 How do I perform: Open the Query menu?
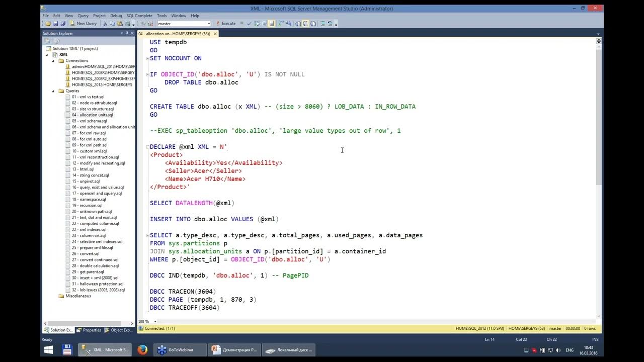83,16
